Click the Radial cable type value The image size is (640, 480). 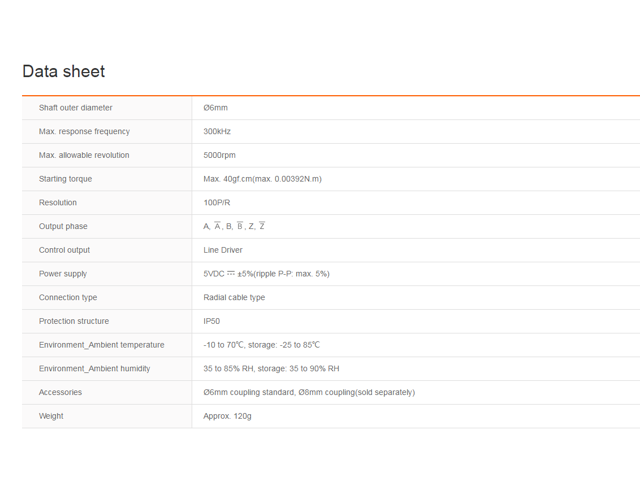pyautogui.click(x=234, y=297)
